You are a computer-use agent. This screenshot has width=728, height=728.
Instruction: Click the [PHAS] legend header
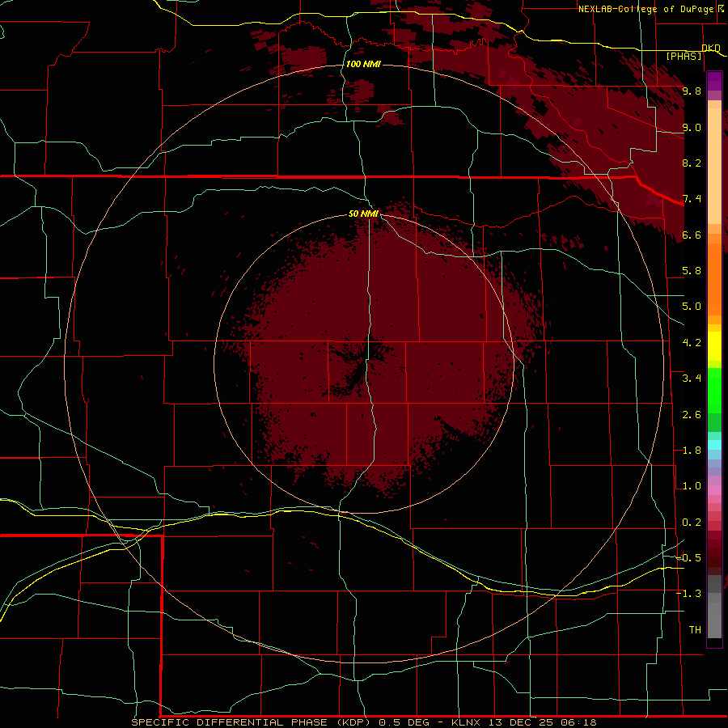[684, 56]
